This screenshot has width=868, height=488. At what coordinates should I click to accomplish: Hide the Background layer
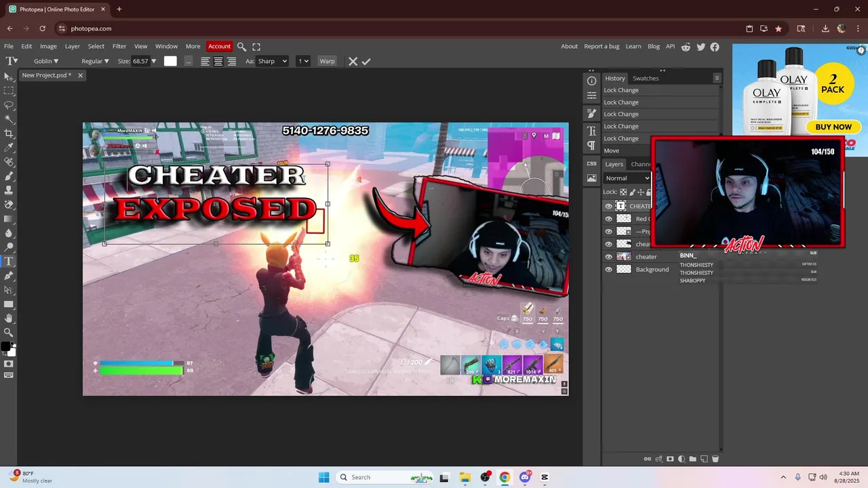pyautogui.click(x=608, y=269)
